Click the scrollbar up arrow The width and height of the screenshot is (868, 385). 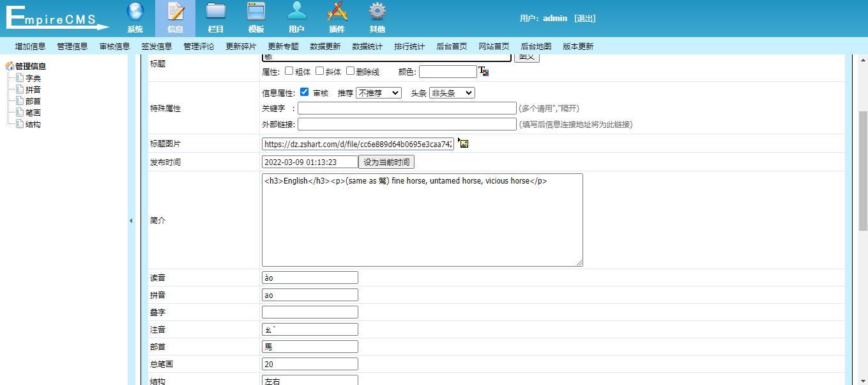(863, 59)
